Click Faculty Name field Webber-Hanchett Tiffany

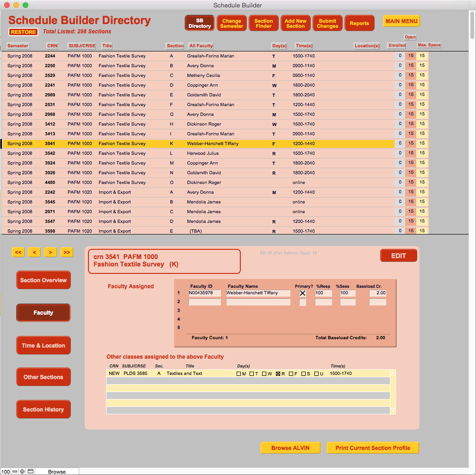point(258,293)
